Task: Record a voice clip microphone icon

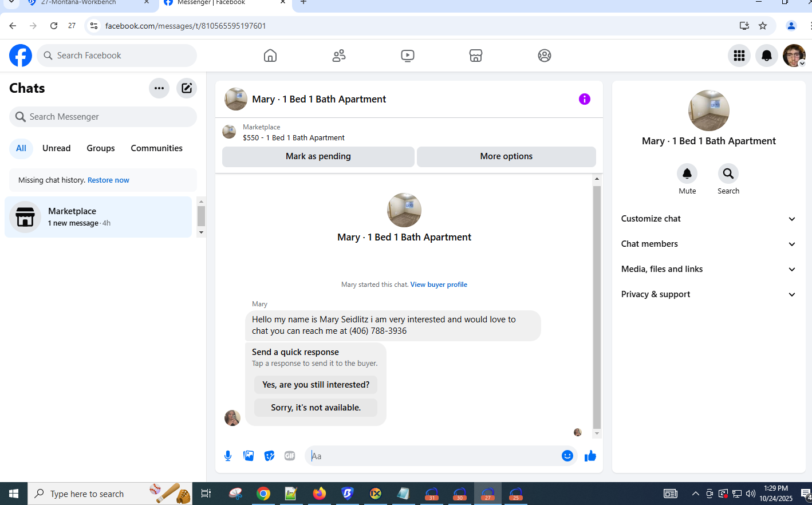Action: pyautogui.click(x=228, y=456)
